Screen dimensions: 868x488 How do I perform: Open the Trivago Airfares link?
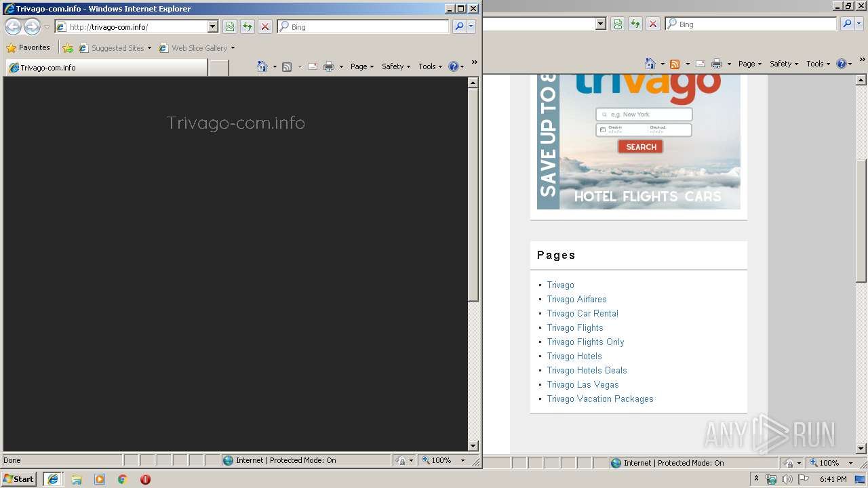tap(577, 299)
